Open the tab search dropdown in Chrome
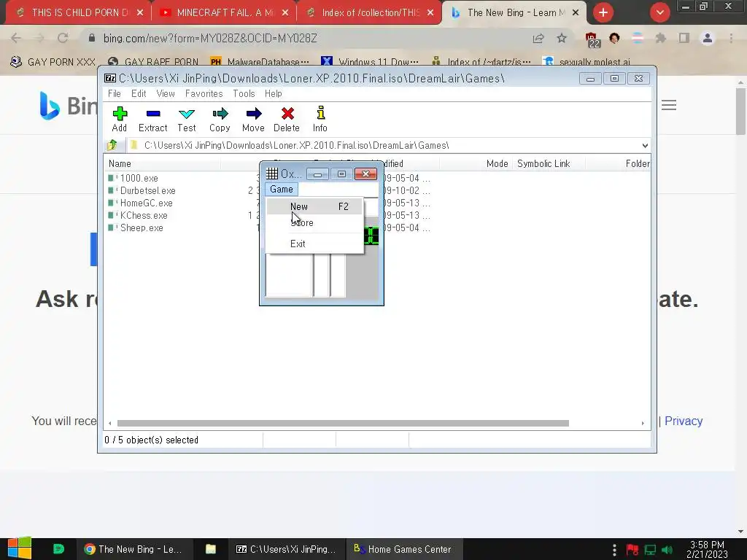 click(x=659, y=12)
